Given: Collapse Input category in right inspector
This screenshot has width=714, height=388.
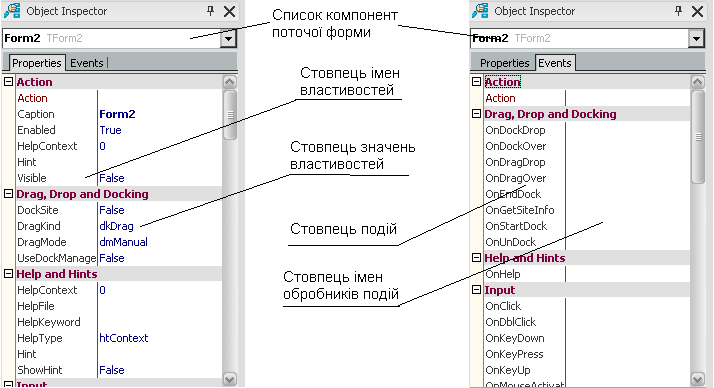Looking at the screenshot, I should pyautogui.click(x=476, y=290).
